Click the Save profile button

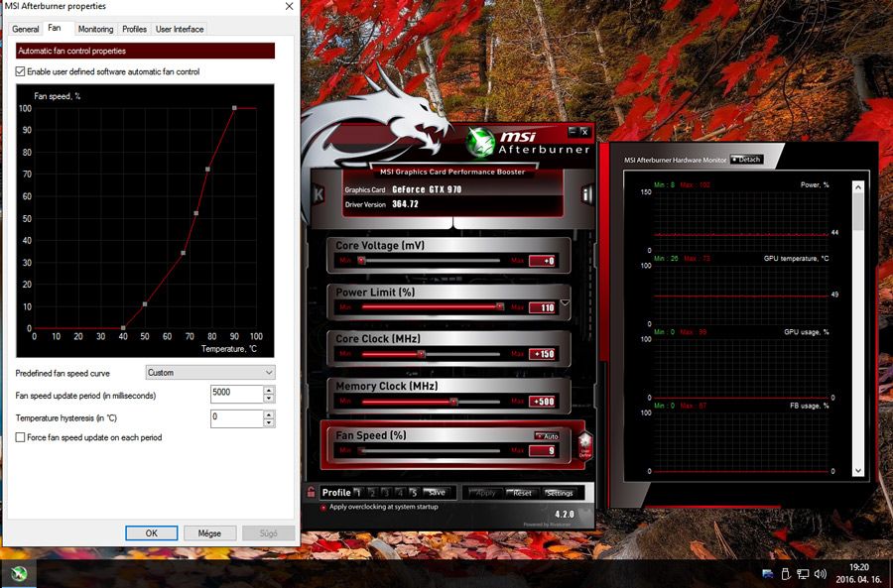pos(437,493)
